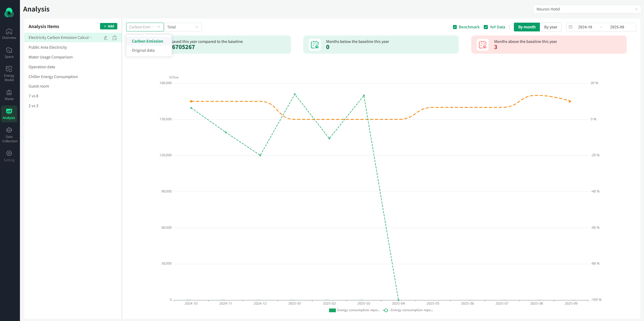Expand the Neuron Hotel selector dropdown

[587, 9]
